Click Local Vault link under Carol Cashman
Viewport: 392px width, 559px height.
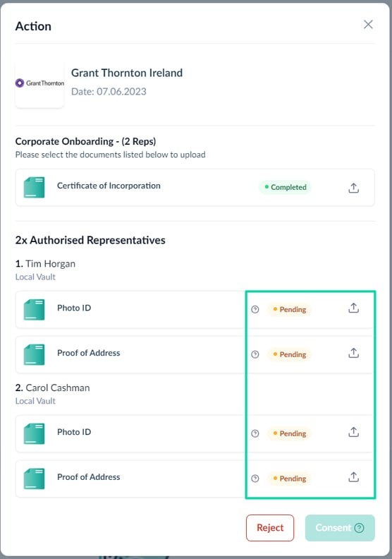coord(35,401)
